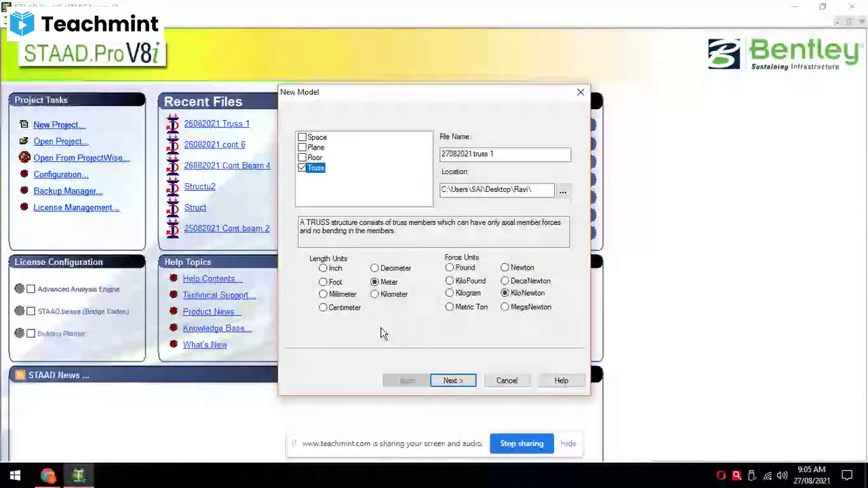
Task: Click the bullet icon beside What's New
Action: 174,344
